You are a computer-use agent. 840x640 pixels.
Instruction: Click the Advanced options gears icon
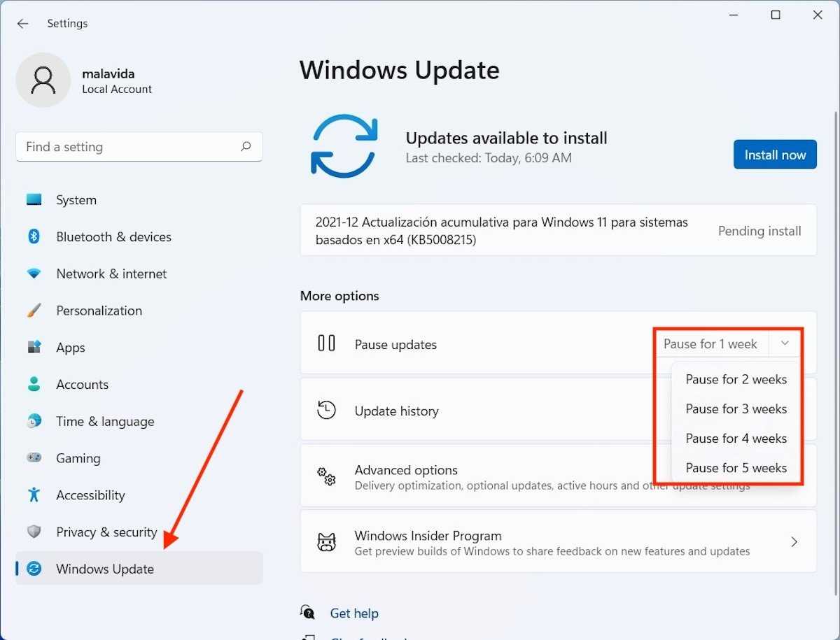(x=326, y=476)
